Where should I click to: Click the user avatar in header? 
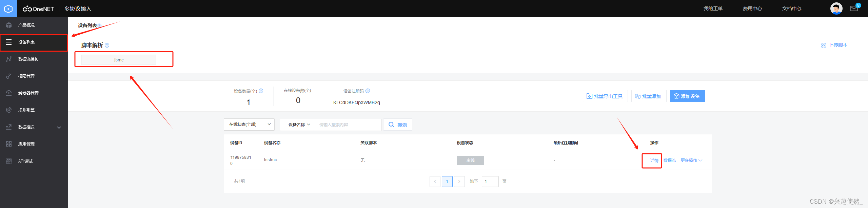tap(836, 8)
